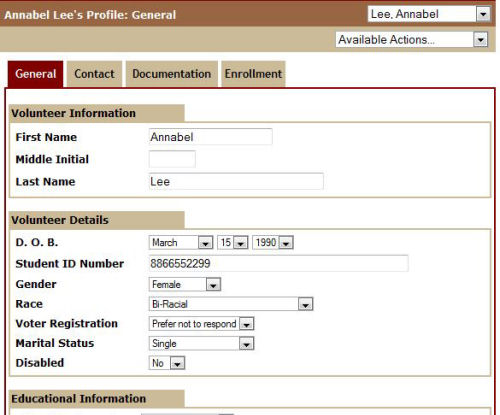Click the arrow icon on the Available Actions box
The height and width of the screenshot is (415, 500).
pyautogui.click(x=480, y=40)
